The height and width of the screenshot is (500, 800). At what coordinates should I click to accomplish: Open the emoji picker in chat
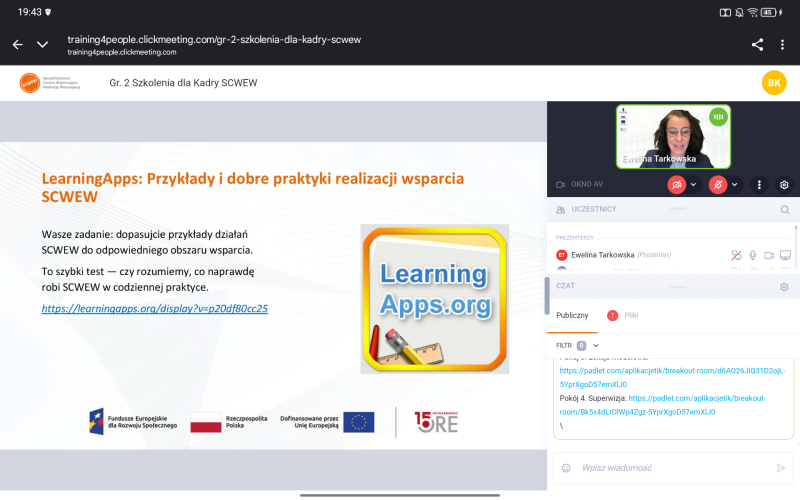(566, 467)
